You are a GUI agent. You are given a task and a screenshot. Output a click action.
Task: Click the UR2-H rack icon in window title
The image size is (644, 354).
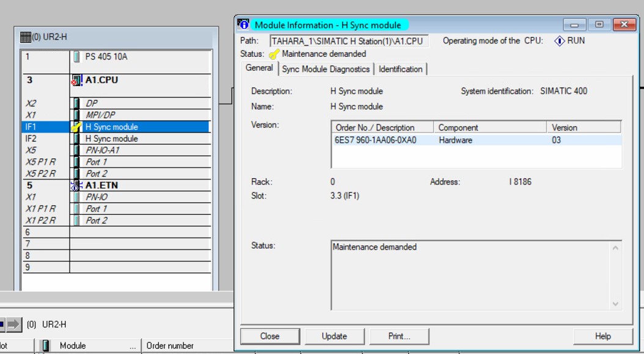(25, 37)
